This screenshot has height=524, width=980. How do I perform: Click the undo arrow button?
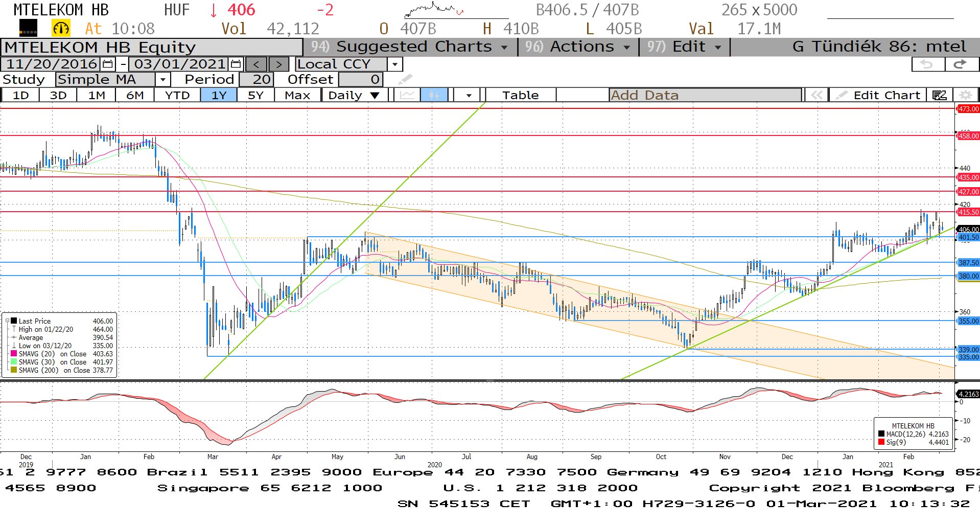pos(927,64)
